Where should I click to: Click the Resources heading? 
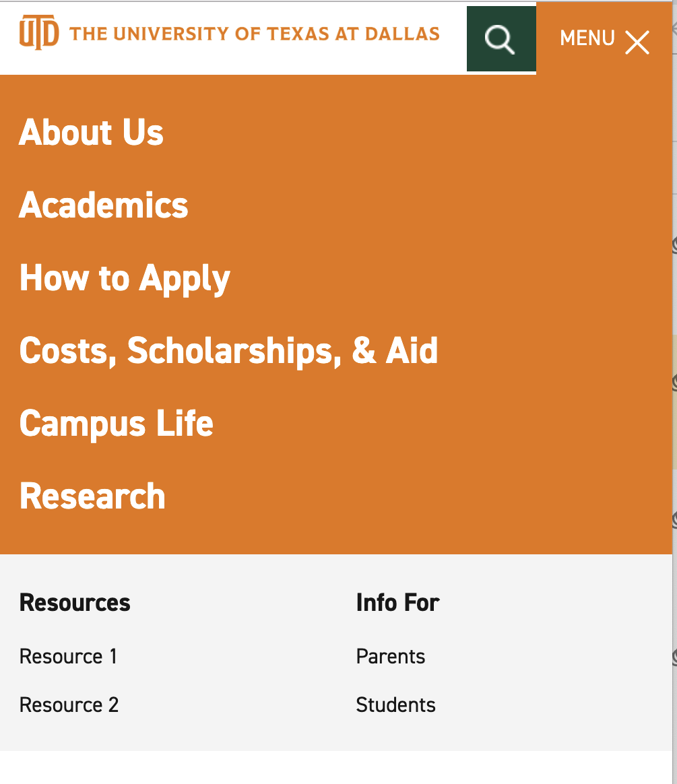coord(75,602)
